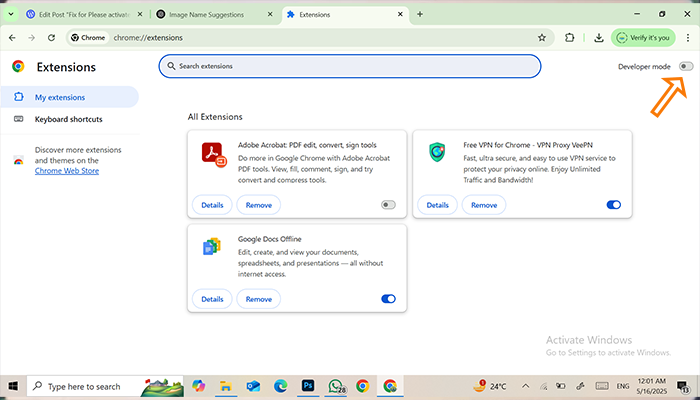
Task: Open the Downloads toolbar icon
Action: point(599,38)
